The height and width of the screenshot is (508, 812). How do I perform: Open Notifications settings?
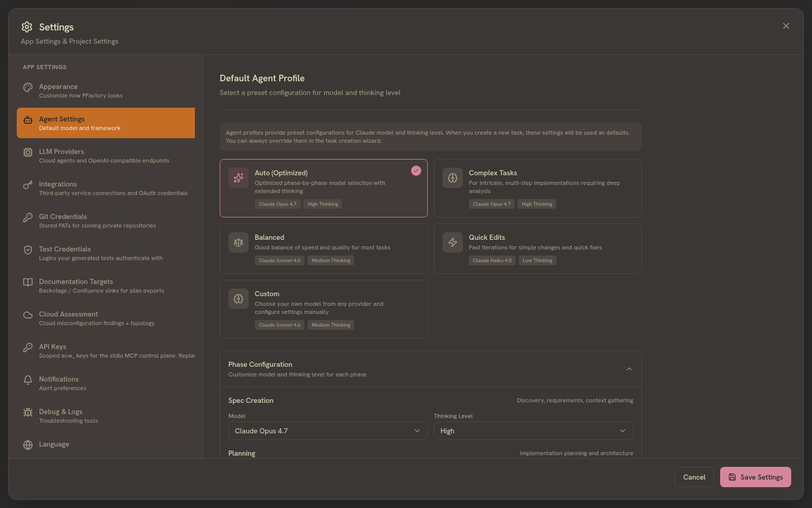click(x=106, y=383)
